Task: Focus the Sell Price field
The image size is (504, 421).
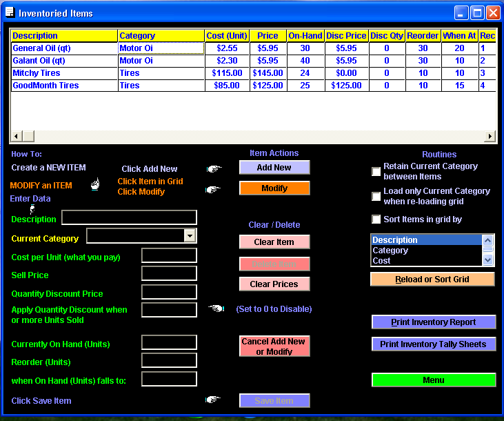Action: pos(169,273)
